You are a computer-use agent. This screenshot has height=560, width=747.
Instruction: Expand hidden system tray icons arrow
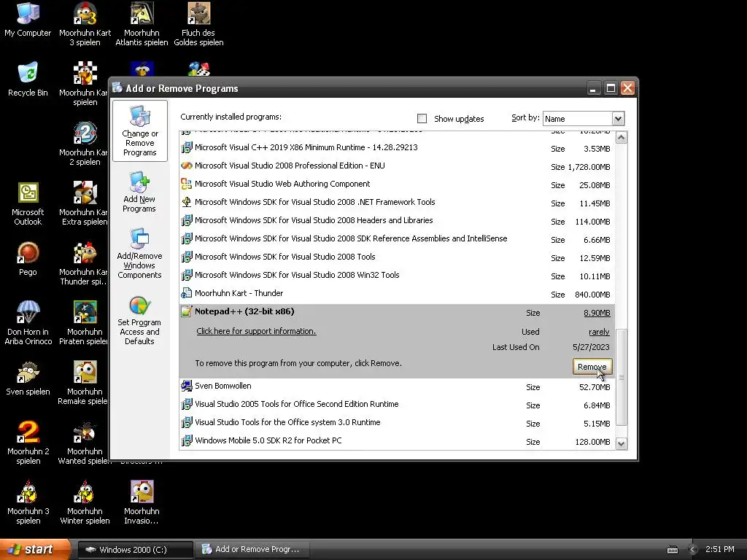[693, 550]
